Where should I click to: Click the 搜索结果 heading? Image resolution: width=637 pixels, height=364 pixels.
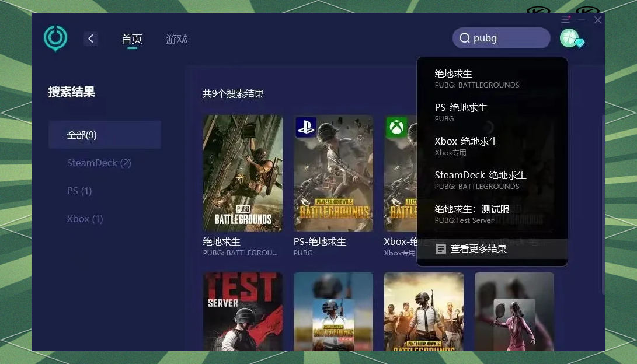click(71, 92)
